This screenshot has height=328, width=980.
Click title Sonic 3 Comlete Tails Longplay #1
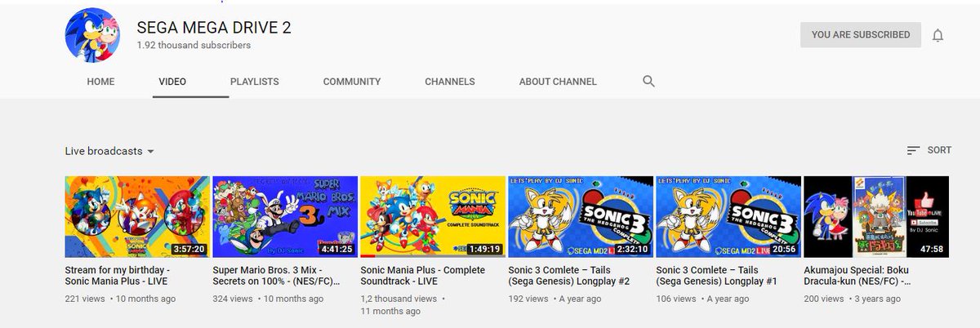point(717,276)
